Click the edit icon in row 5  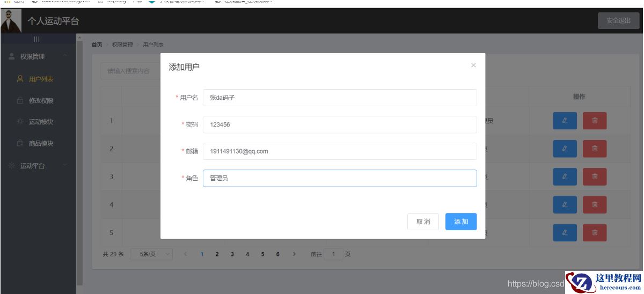[x=565, y=232]
